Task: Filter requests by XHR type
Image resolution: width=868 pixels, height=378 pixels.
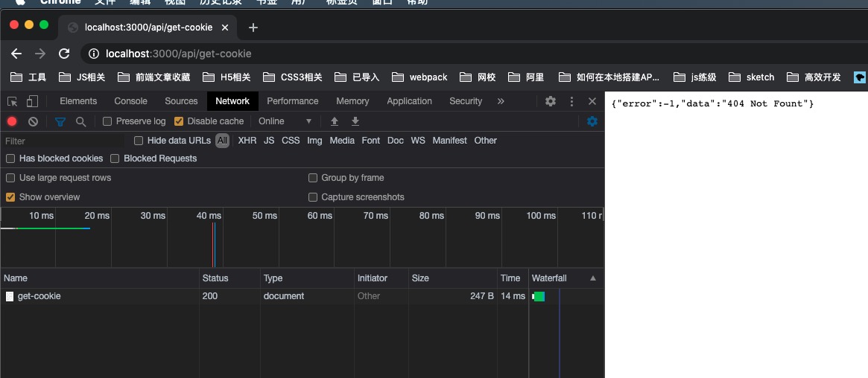Action: (x=247, y=141)
